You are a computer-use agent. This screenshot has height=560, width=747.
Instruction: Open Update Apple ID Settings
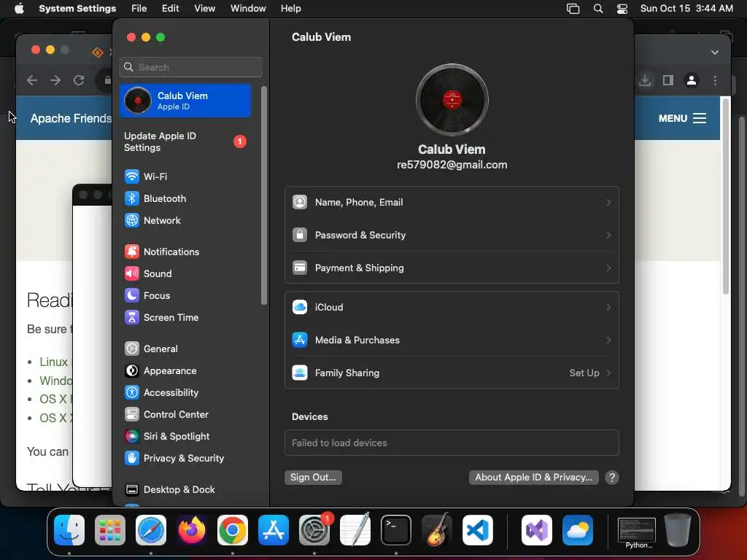(185, 142)
